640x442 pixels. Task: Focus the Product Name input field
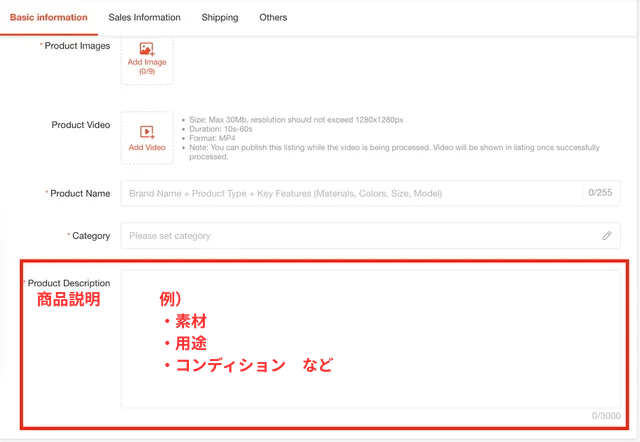371,193
